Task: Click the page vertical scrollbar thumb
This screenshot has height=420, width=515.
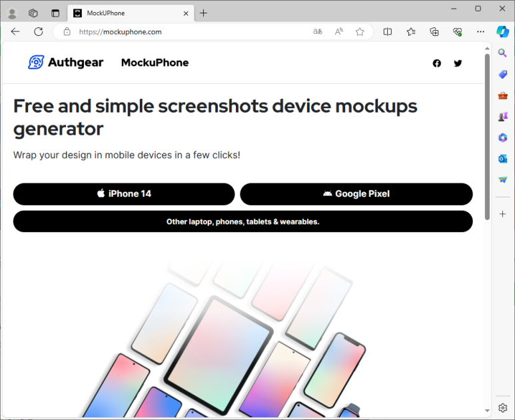Action: (487, 137)
